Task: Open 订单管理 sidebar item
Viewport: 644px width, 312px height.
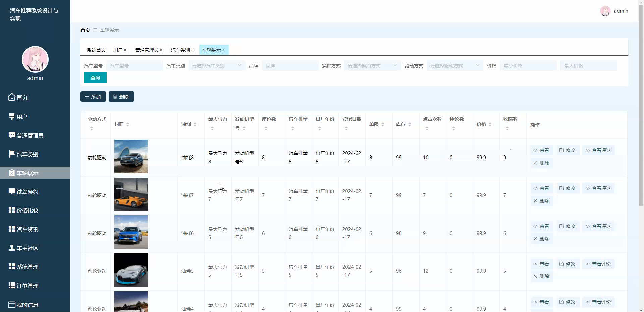Action: point(35,286)
